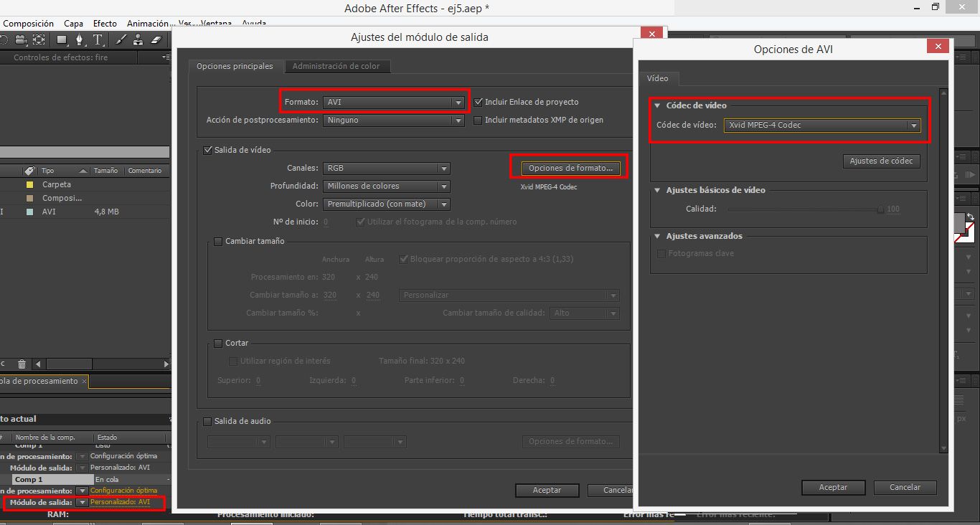Select the Type text tool
Viewport: 980px width, 525px height.
(x=98, y=40)
